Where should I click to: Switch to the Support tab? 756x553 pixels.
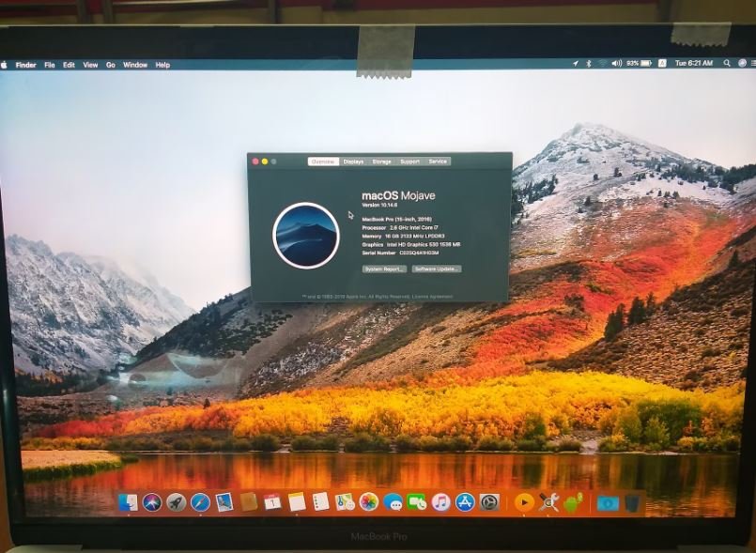pyautogui.click(x=409, y=161)
